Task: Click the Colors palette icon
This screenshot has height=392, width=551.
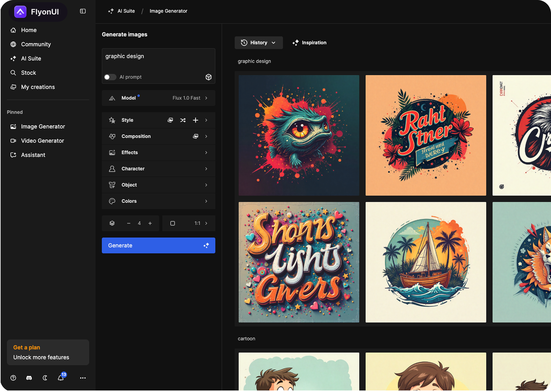Action: coord(112,201)
